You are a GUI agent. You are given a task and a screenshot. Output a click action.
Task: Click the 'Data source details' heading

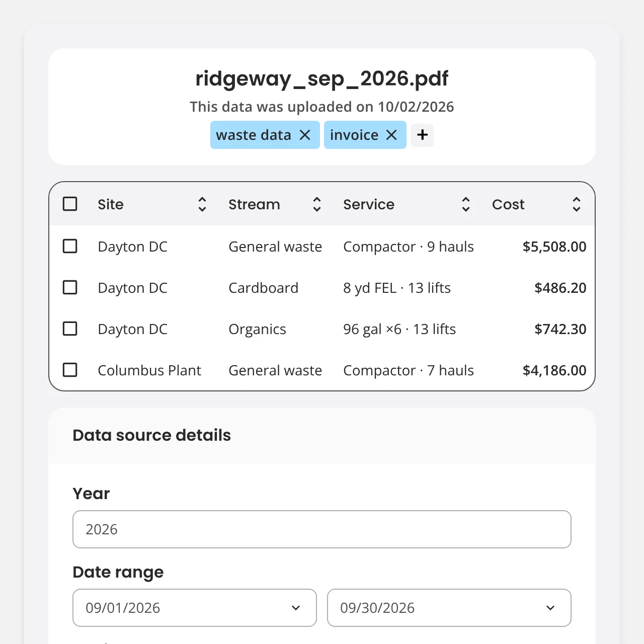152,435
